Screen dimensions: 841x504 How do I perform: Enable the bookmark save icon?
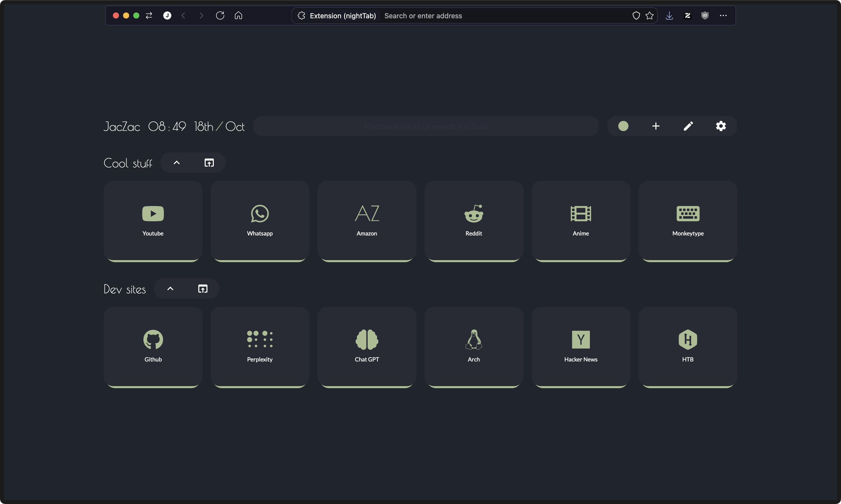pos(650,15)
